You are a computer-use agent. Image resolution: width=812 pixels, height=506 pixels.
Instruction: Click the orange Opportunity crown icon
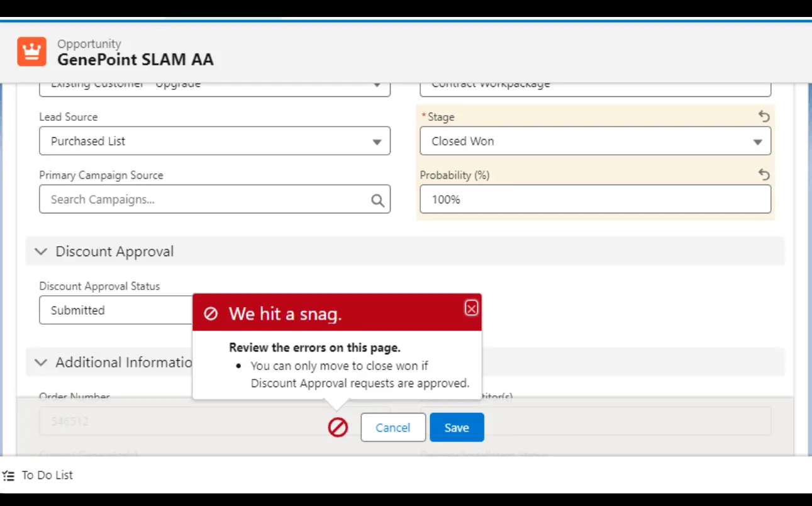(31, 52)
